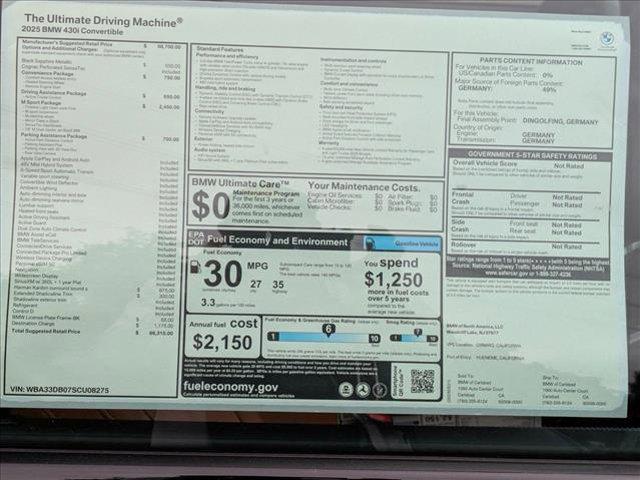Image resolution: width=640 pixels, height=480 pixels.
Task: Click Not Rated for Side Crash Rear seat
Action: click(x=567, y=233)
